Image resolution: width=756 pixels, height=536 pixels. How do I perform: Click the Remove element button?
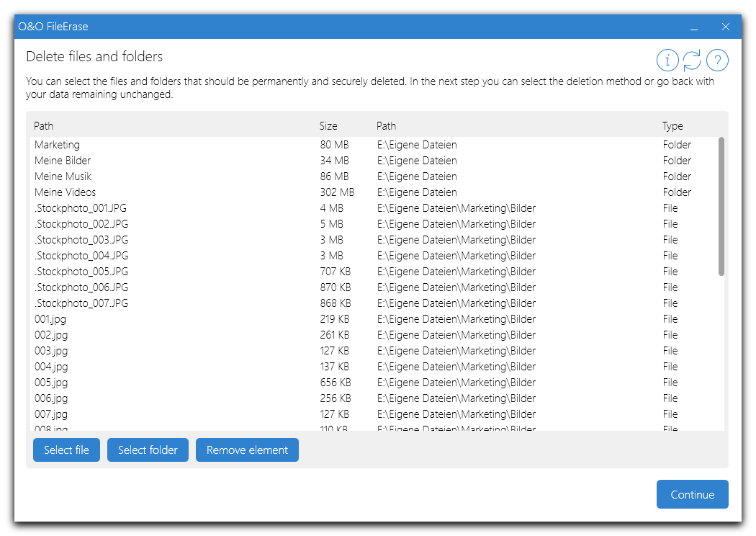point(247,450)
